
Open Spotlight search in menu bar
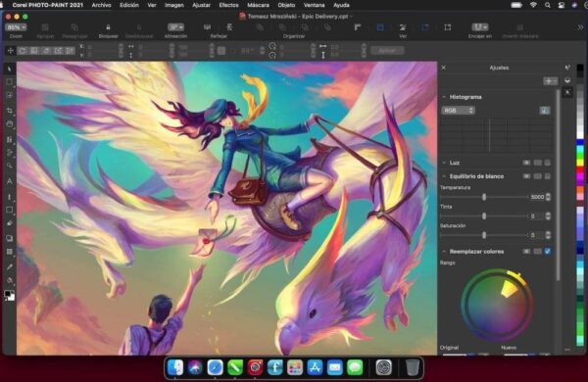point(548,5)
